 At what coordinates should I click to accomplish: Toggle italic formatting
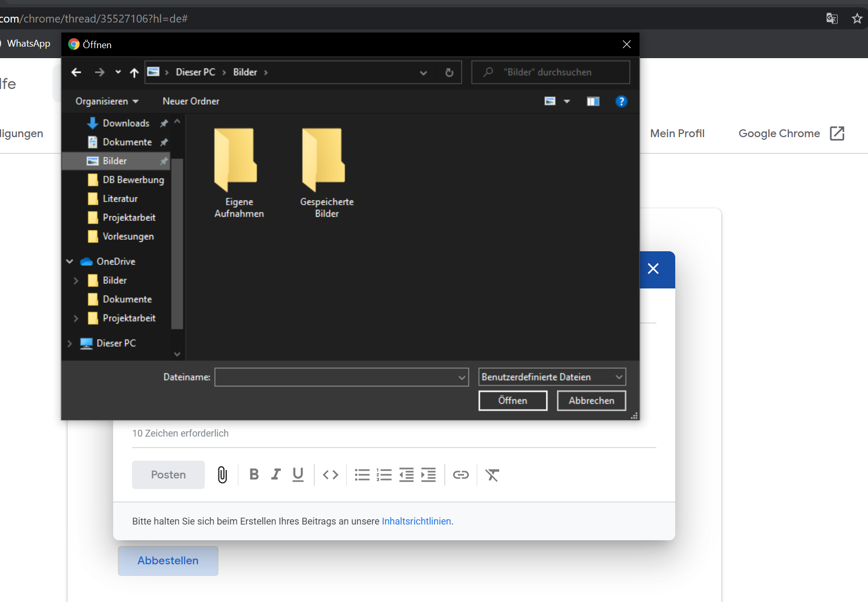click(276, 474)
